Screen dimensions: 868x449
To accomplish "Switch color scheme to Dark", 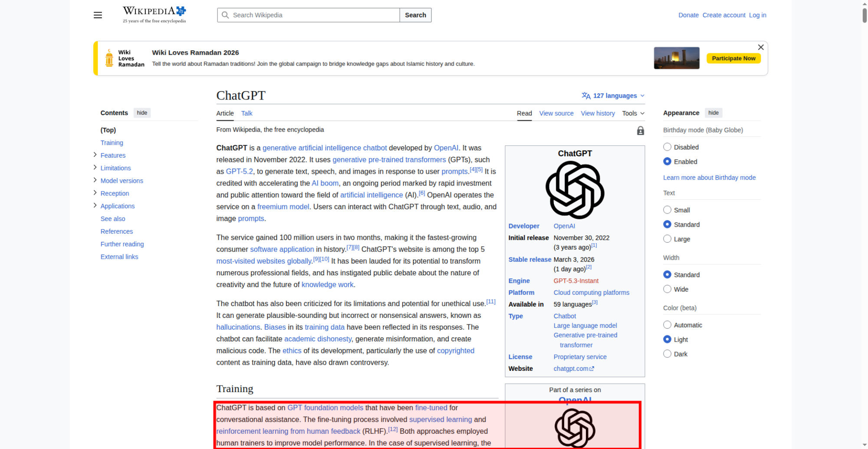I will point(667,353).
